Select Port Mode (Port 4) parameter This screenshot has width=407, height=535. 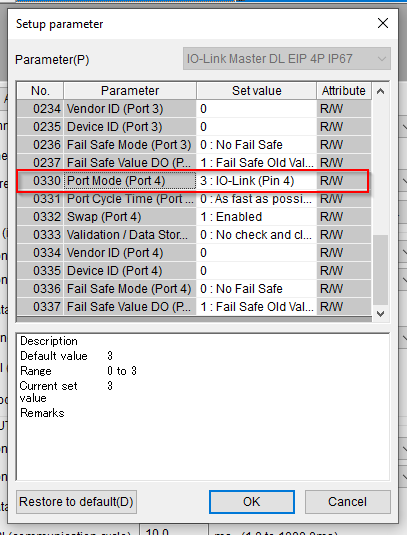130,181
